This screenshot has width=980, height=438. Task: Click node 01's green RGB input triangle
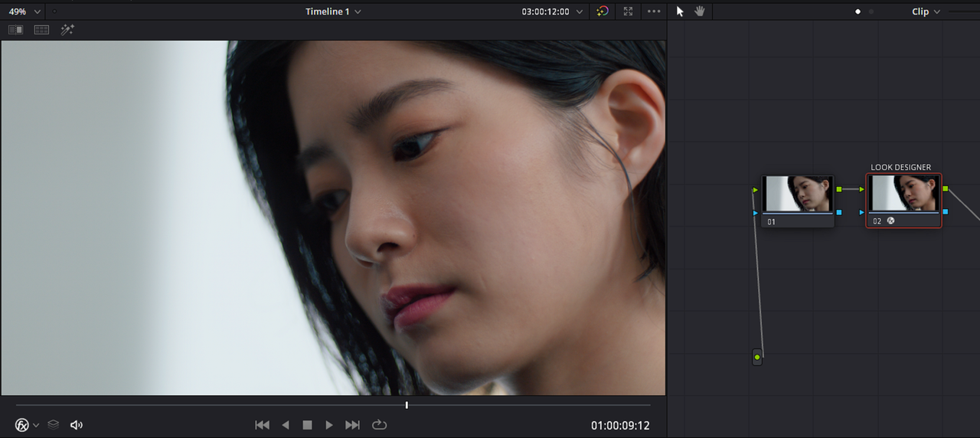tap(756, 190)
